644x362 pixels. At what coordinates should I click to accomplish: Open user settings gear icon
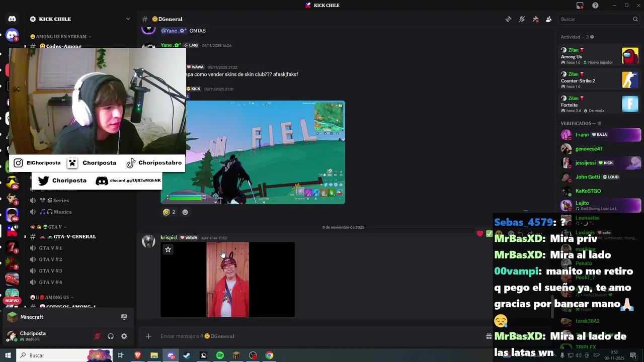coord(124,336)
